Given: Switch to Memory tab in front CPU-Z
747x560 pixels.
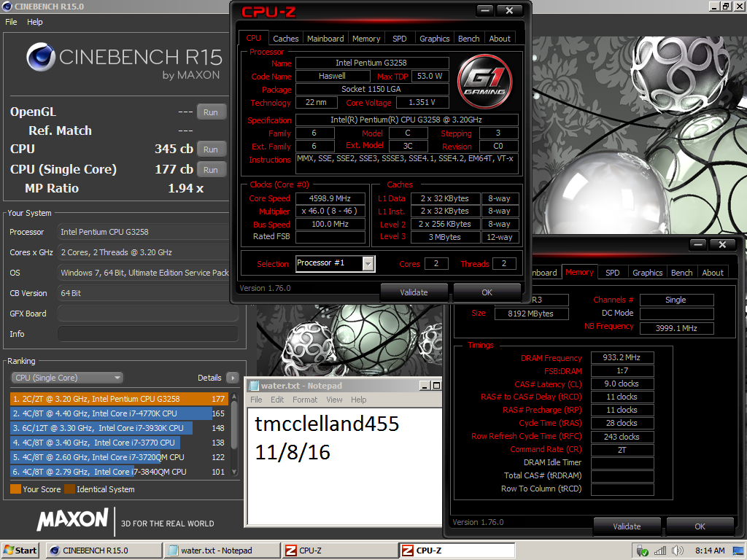Looking at the screenshot, I should click(x=366, y=39).
